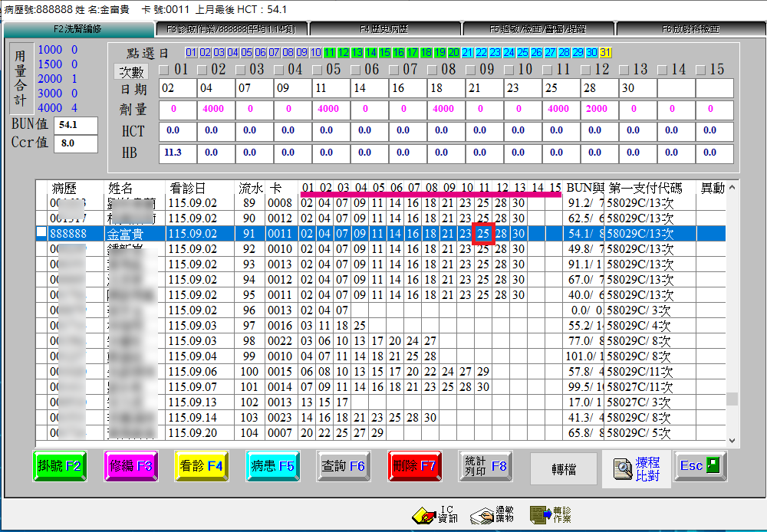Open 療程比對 magnifier document icon
Image resolution: width=767 pixels, height=532 pixels.
pyautogui.click(x=623, y=469)
